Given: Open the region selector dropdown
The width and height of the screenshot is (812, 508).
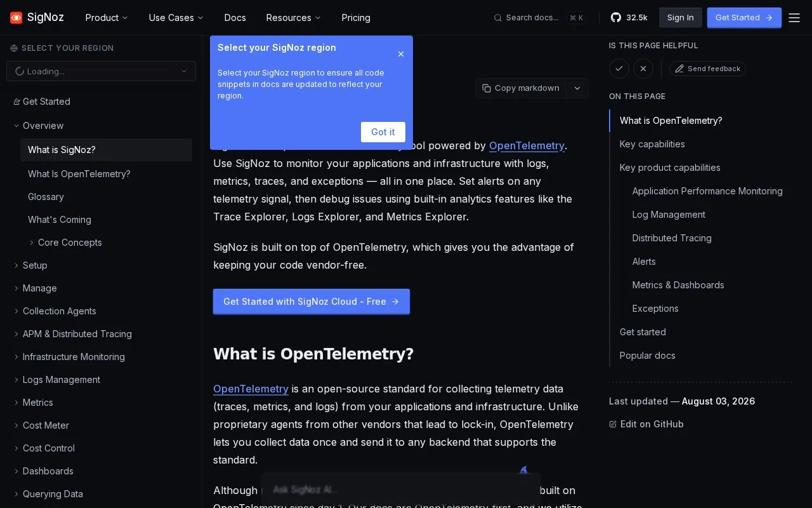Looking at the screenshot, I should point(101,71).
